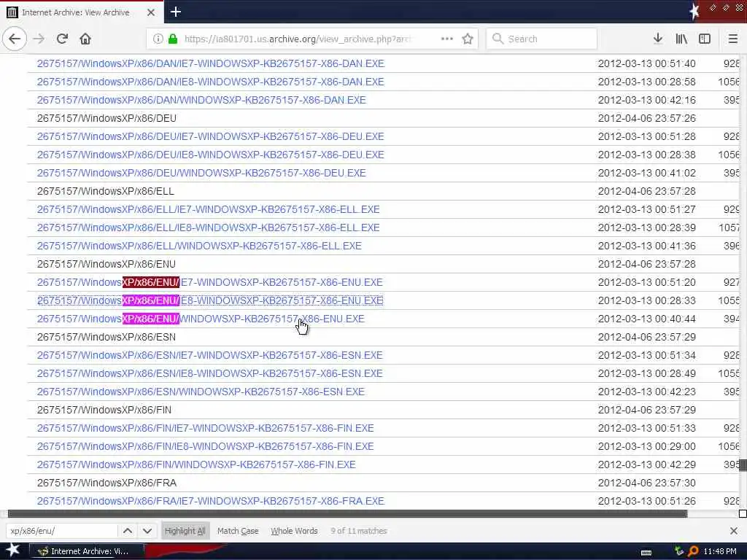Open IE7-WINDOWSXP-KB2675157-X86-ESN.EXE link
The image size is (747, 560).
pos(209,355)
